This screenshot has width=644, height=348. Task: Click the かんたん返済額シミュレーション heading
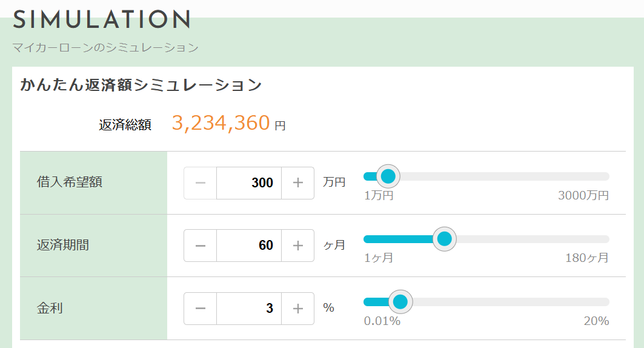tap(141, 85)
